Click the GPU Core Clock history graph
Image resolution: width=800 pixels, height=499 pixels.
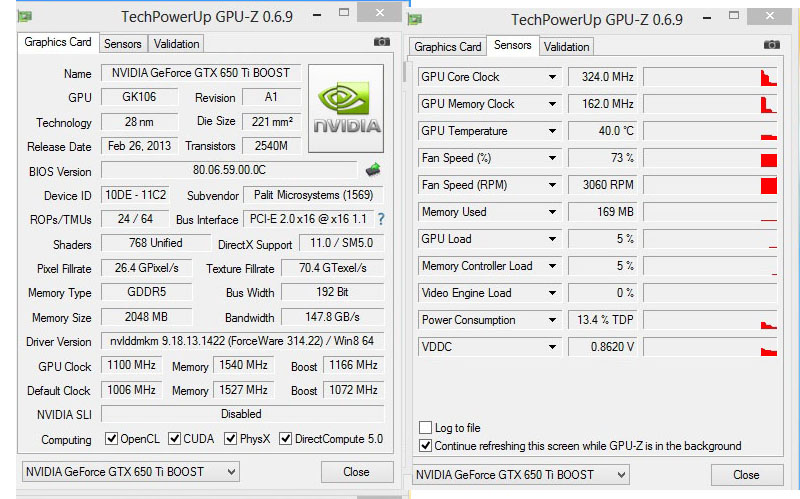[710, 77]
